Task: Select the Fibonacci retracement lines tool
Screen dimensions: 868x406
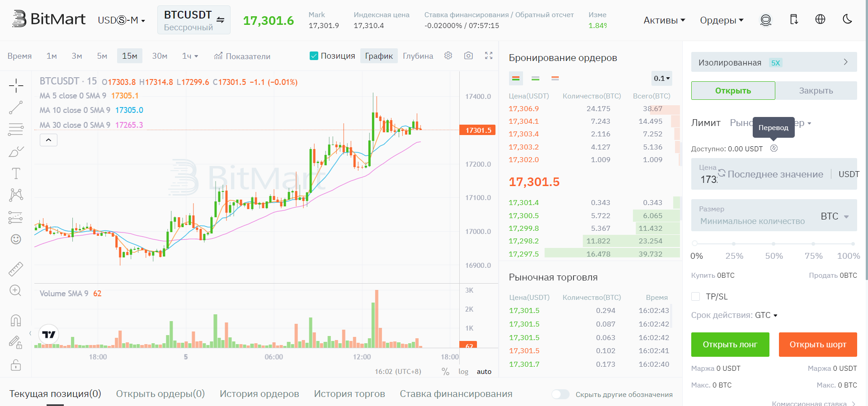Action: 16,129
